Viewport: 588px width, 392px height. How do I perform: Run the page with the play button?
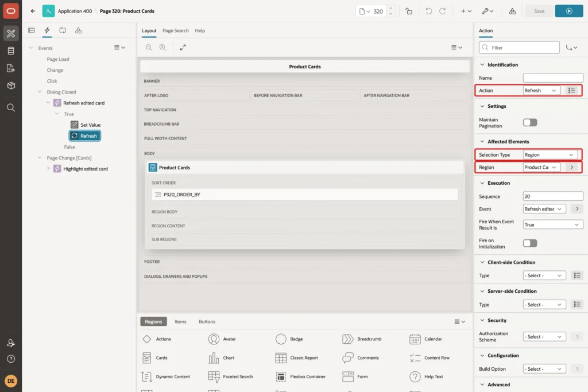569,11
